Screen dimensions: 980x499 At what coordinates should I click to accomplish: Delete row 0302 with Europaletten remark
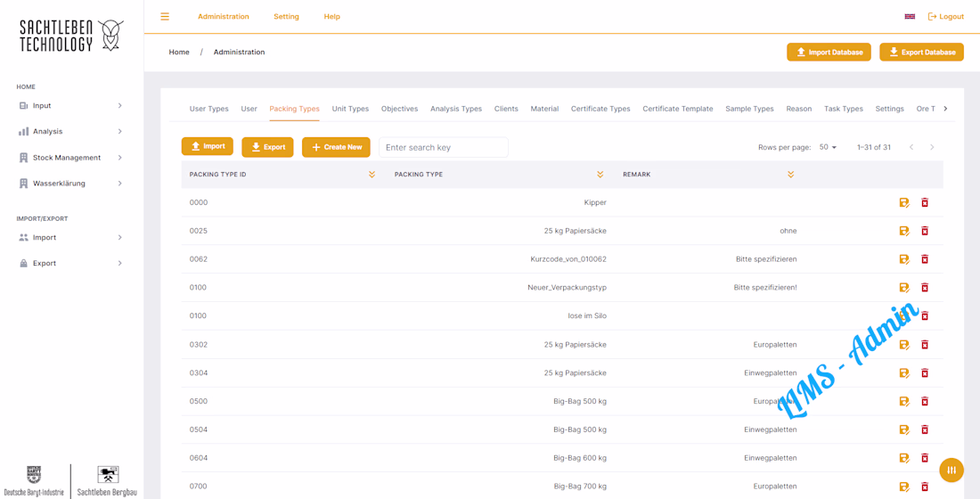click(x=925, y=345)
